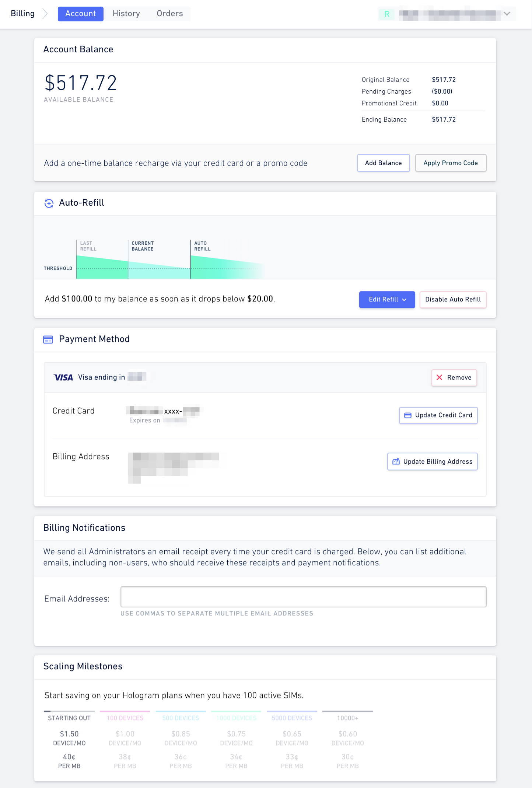This screenshot has width=532, height=788.
Task: Expand the account switcher chevron
Action: [507, 14]
